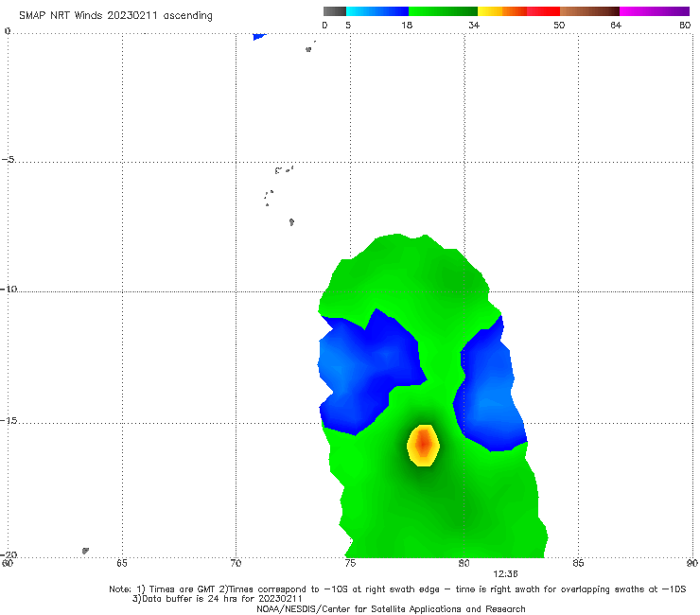The width and height of the screenshot is (700, 615).
Task: Click the color bar label '34'
Action: pos(474,26)
